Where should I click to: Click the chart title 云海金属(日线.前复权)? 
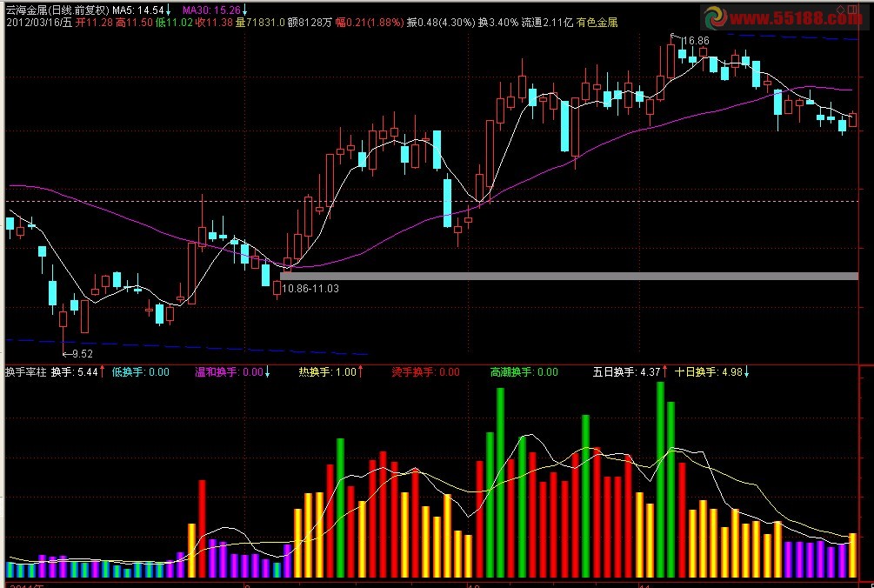[x=57, y=10]
